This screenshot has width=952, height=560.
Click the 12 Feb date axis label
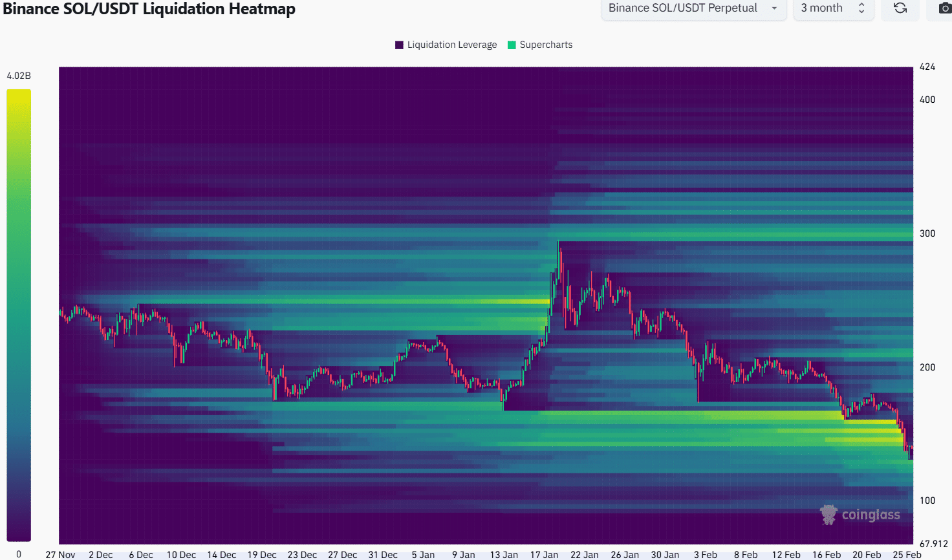[786, 555]
